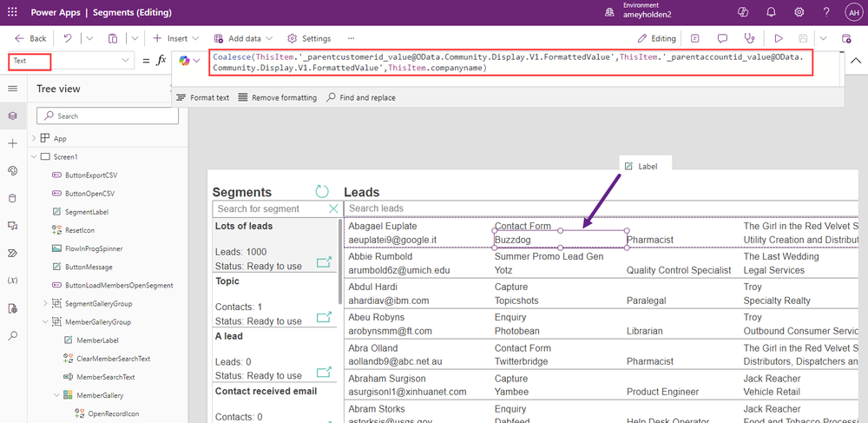Clear the segment search X icon

(333, 208)
